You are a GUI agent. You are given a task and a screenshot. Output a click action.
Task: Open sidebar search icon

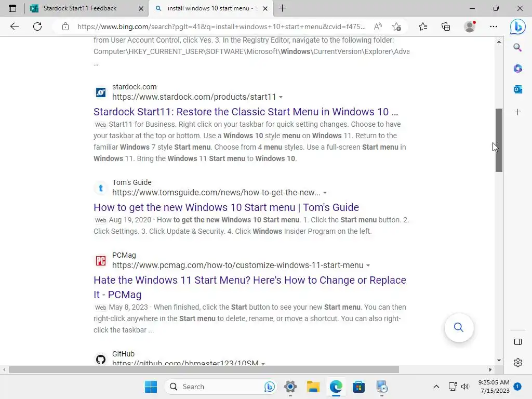pyautogui.click(x=517, y=47)
